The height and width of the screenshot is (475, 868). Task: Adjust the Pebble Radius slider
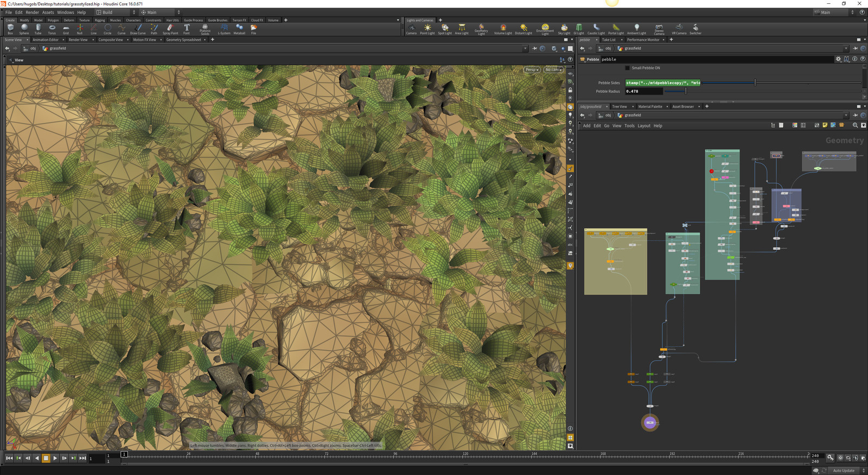[x=686, y=91]
